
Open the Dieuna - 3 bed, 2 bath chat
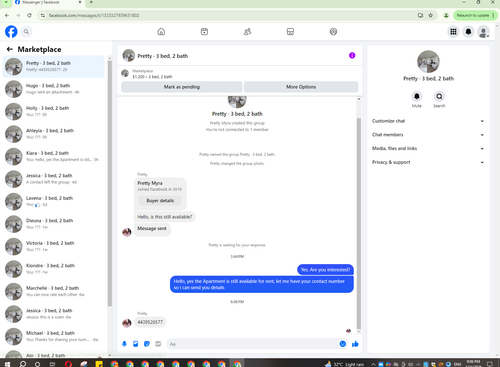click(x=54, y=224)
